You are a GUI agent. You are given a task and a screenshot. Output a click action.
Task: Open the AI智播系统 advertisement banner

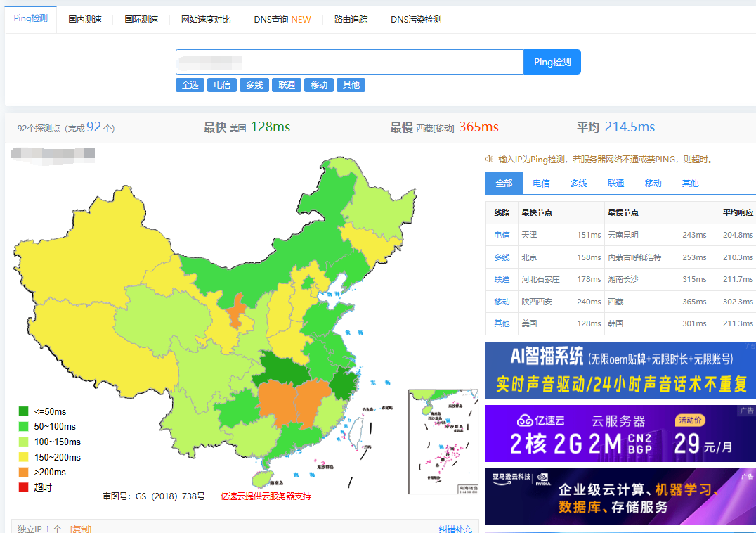coord(620,370)
